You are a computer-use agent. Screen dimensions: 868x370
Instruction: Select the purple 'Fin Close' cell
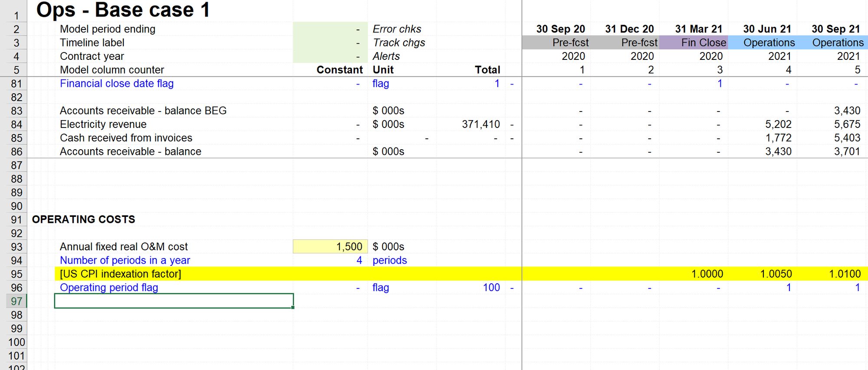coord(694,43)
